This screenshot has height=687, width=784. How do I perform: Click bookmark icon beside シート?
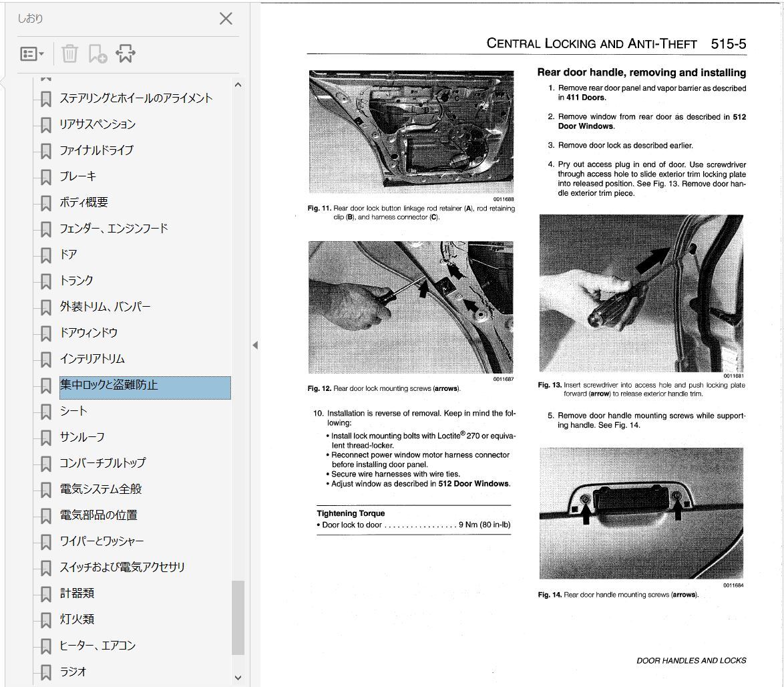coord(45,412)
